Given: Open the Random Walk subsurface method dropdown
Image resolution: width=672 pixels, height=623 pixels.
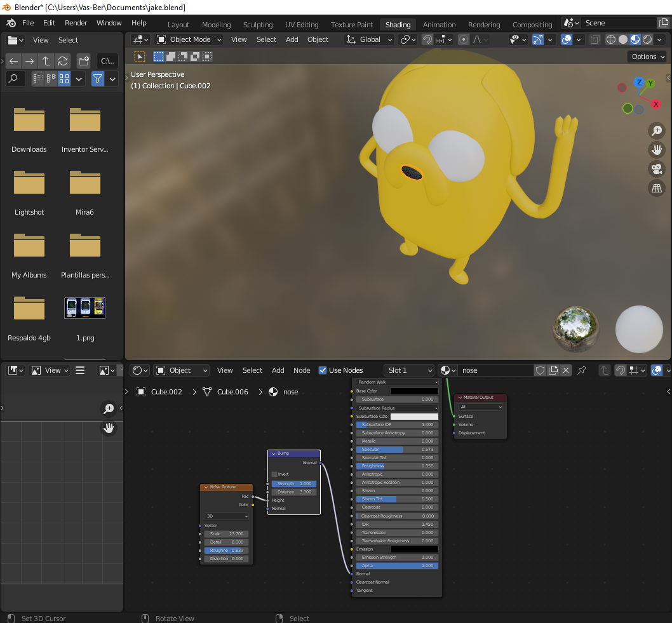Looking at the screenshot, I should (x=397, y=382).
